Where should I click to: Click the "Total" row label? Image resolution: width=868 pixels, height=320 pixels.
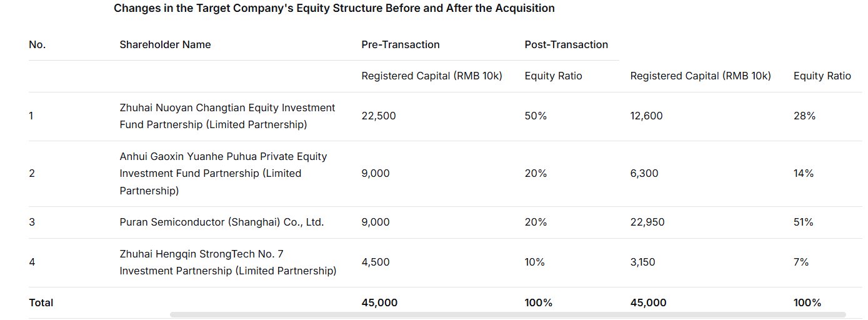(41, 302)
